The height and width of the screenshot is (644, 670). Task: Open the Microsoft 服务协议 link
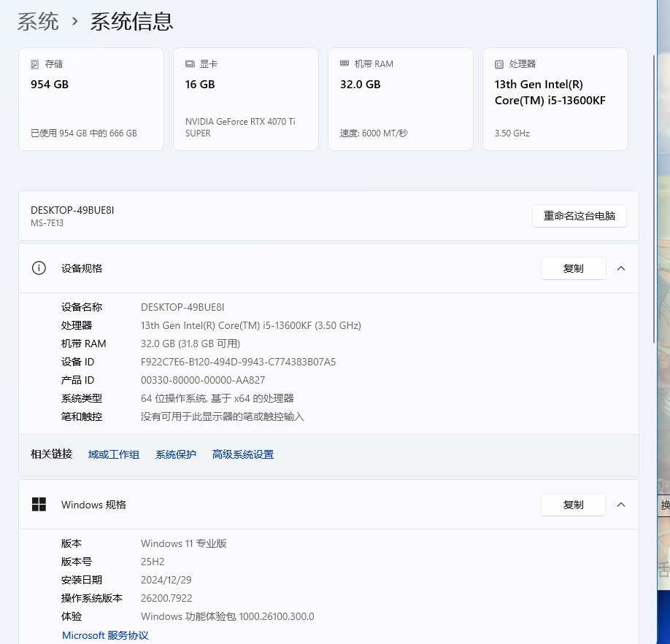click(105, 635)
